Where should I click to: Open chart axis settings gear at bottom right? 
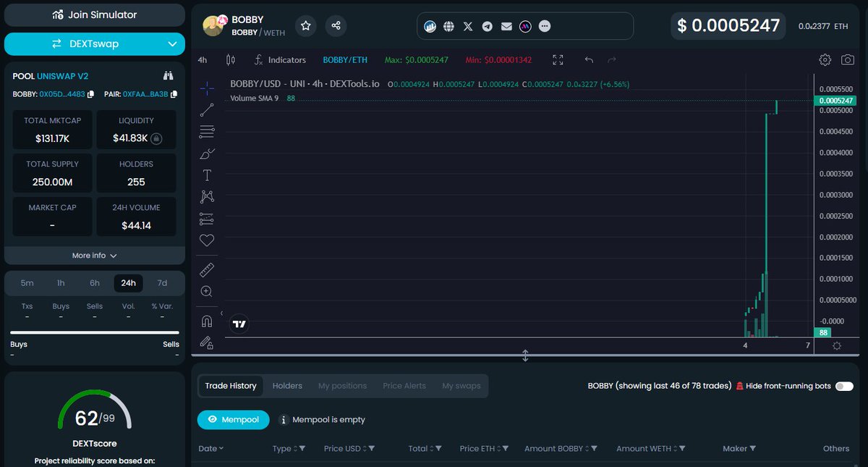[837, 346]
